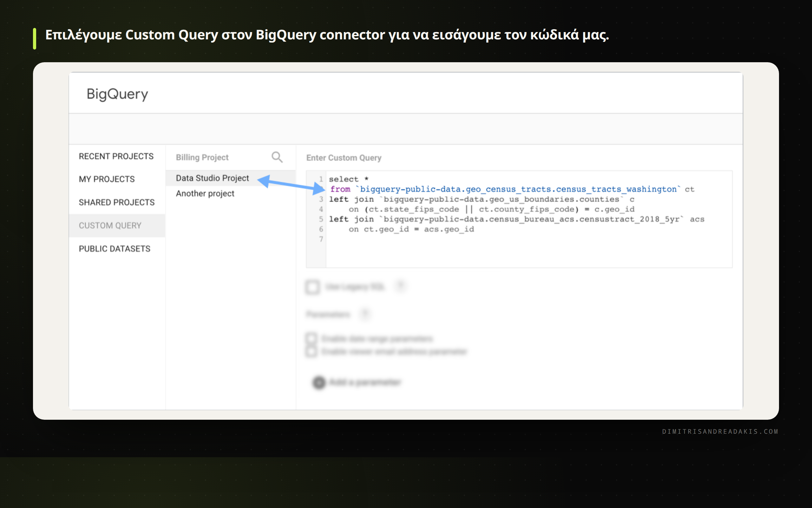Image resolution: width=812 pixels, height=508 pixels.
Task: Select the Shared Projects tab
Action: pos(116,202)
